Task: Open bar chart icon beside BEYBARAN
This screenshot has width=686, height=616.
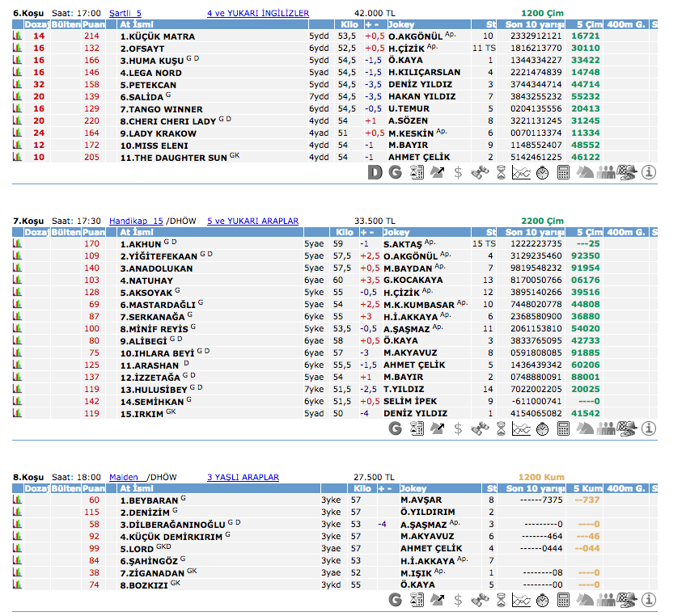Action: (x=17, y=500)
